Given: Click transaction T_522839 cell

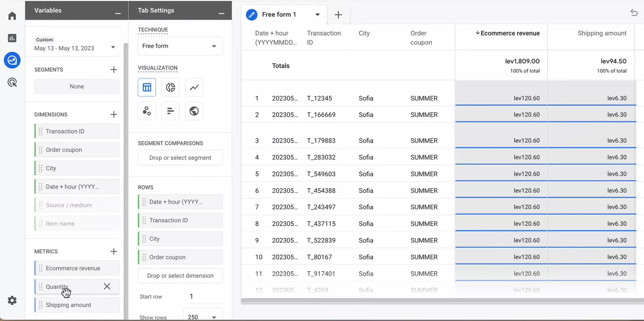Looking at the screenshot, I should (321, 240).
